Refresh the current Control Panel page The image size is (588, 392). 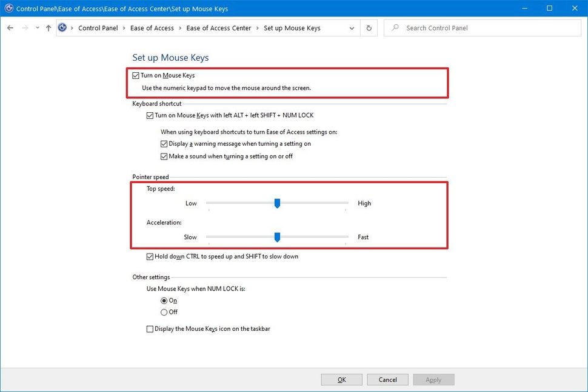point(369,28)
